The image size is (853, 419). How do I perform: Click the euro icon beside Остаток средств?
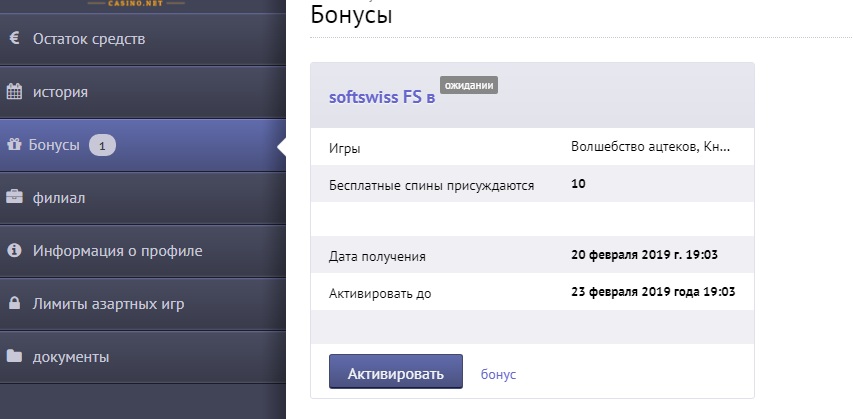[14, 39]
